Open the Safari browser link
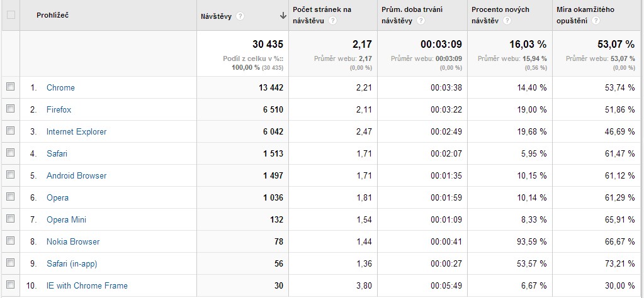The height and width of the screenshot is (298, 644). (57, 154)
